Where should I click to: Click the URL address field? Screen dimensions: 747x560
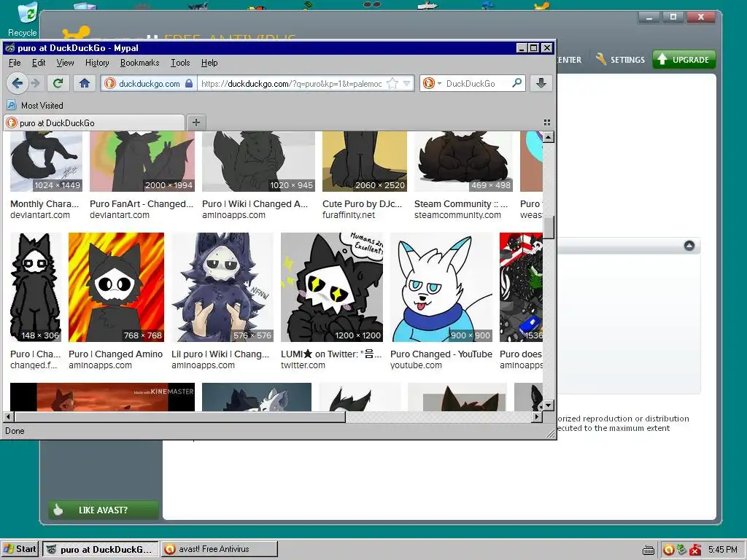click(292, 83)
